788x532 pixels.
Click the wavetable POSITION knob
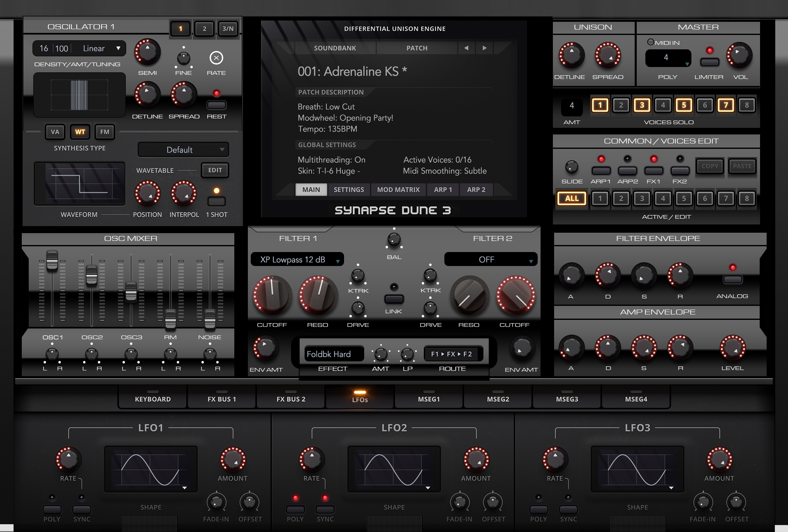[147, 193]
